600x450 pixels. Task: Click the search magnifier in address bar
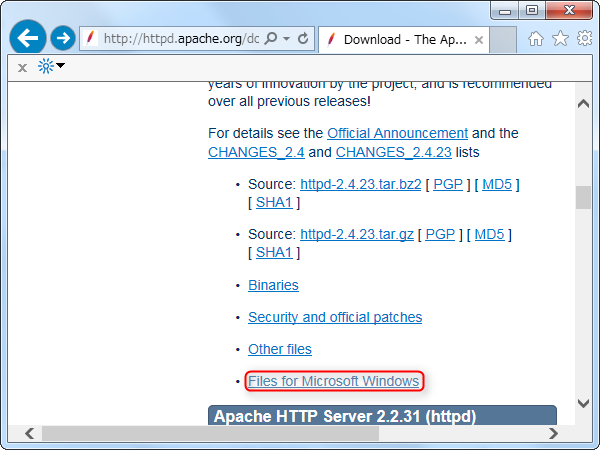coord(271,39)
